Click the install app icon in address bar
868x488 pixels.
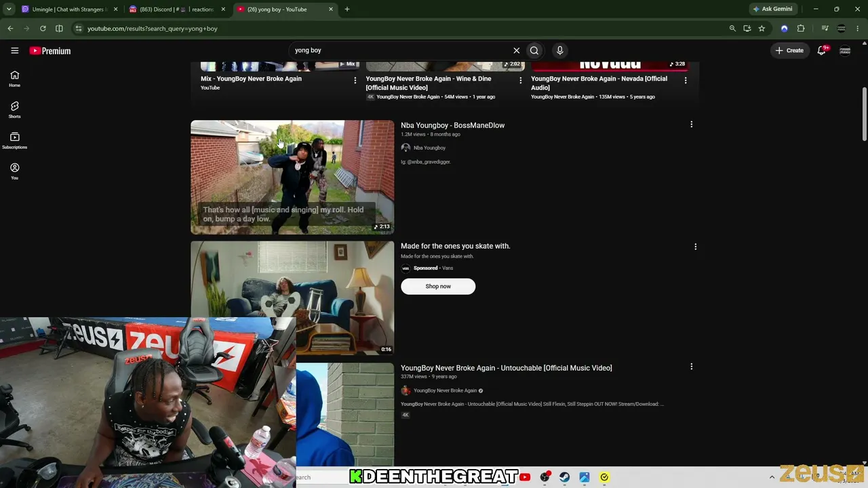[x=747, y=28]
